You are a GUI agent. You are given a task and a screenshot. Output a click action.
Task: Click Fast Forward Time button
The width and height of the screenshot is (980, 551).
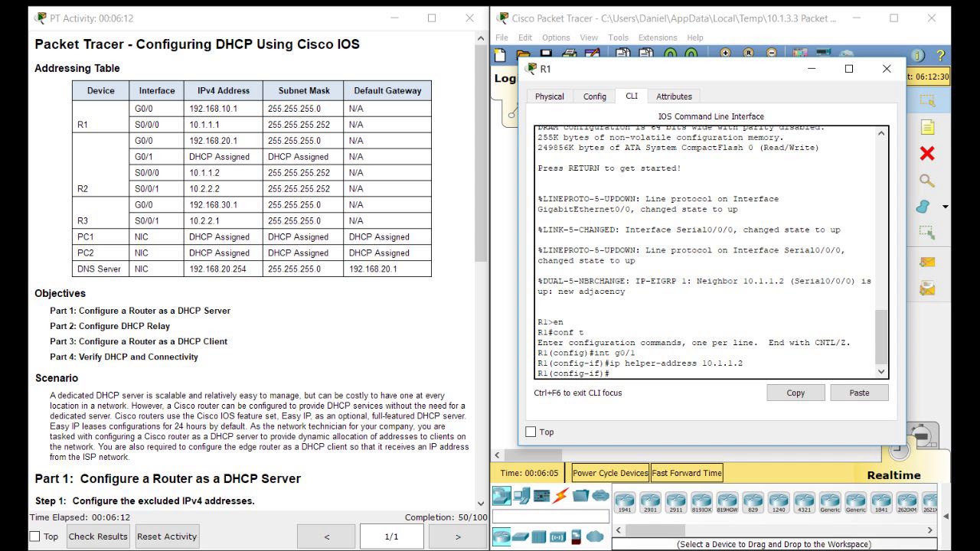pyautogui.click(x=687, y=473)
